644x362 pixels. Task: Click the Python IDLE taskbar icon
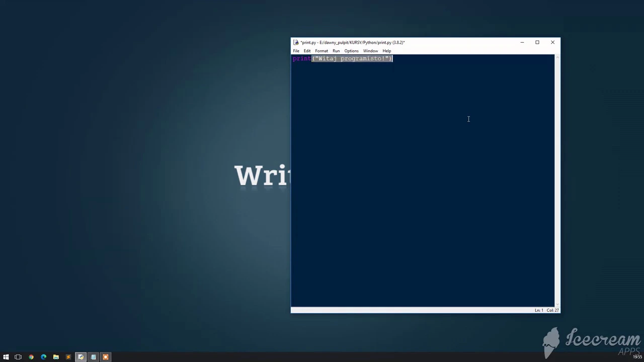coord(80,357)
